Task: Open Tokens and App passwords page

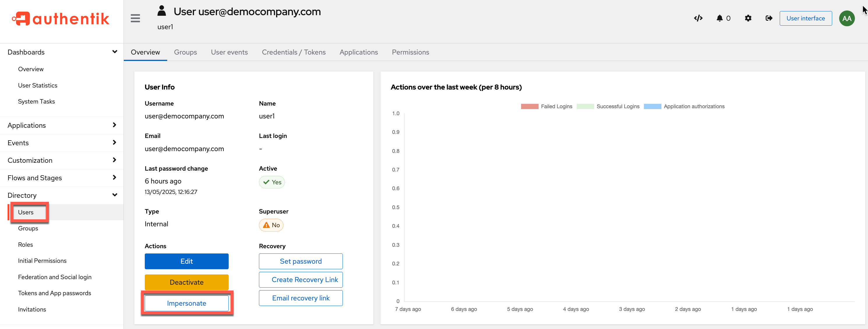Action: [54, 293]
